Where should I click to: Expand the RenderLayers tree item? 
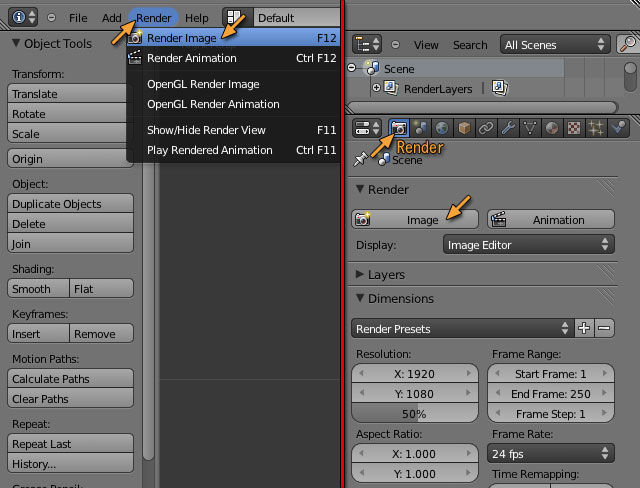tap(377, 88)
